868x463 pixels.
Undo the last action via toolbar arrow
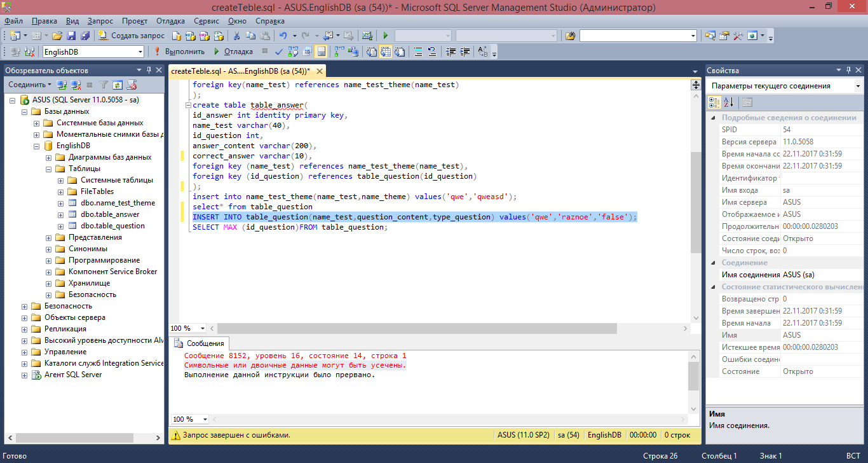point(283,36)
